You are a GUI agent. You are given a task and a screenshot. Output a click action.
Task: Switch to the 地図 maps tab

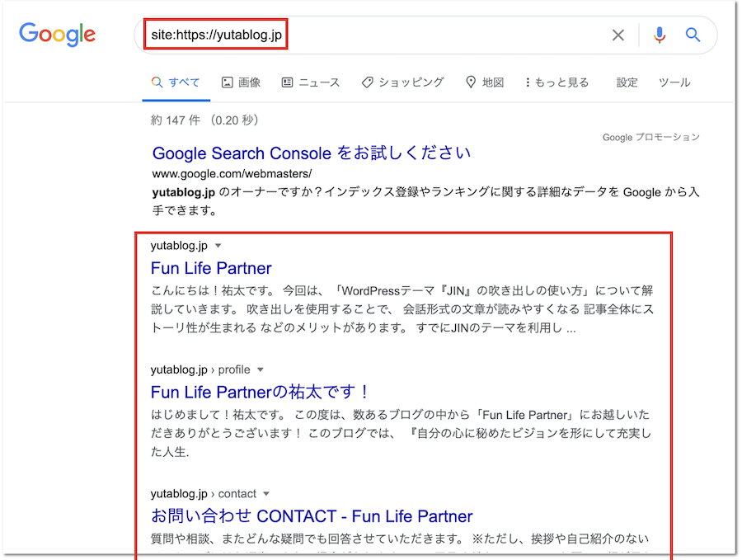click(x=485, y=82)
